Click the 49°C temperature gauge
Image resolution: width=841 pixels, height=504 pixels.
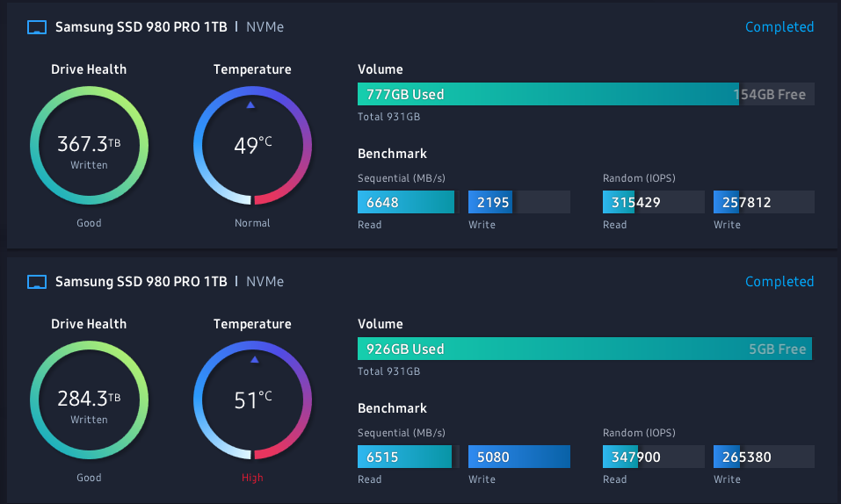(x=252, y=145)
